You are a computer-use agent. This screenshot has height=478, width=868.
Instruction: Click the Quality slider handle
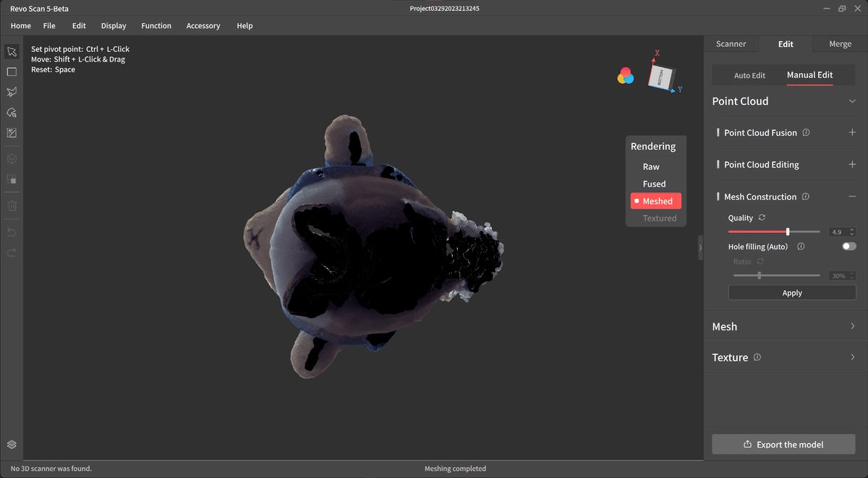788,232
